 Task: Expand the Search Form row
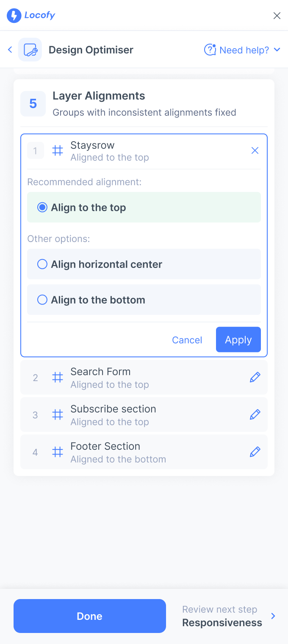tap(144, 377)
